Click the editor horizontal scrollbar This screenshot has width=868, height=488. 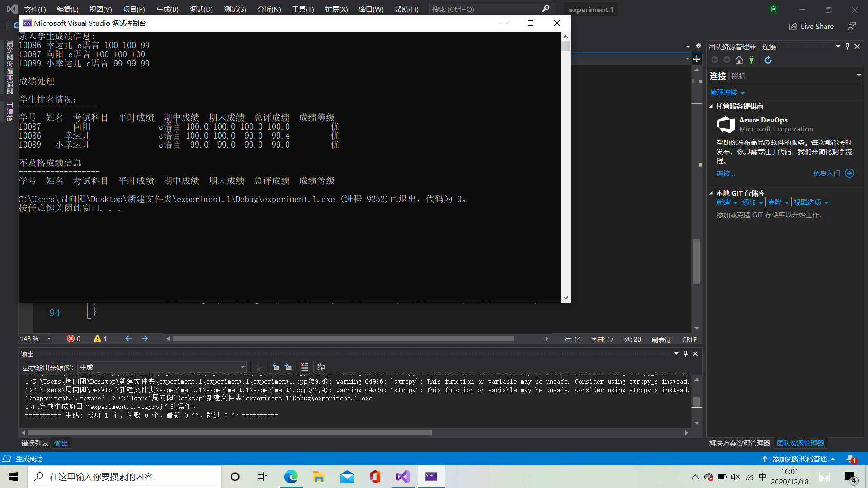[343, 339]
